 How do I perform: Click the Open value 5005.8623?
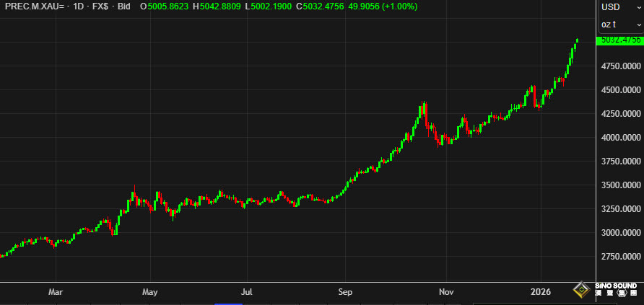[x=167, y=6]
